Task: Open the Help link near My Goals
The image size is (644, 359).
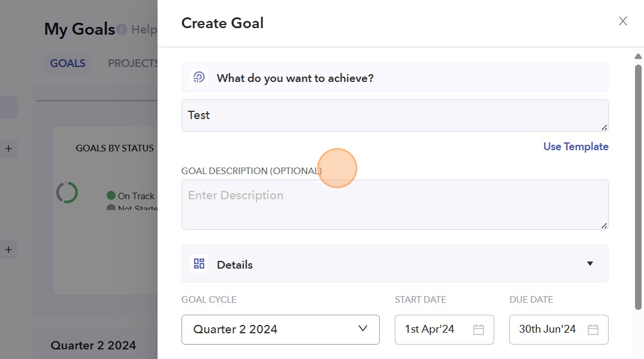Action: point(144,29)
